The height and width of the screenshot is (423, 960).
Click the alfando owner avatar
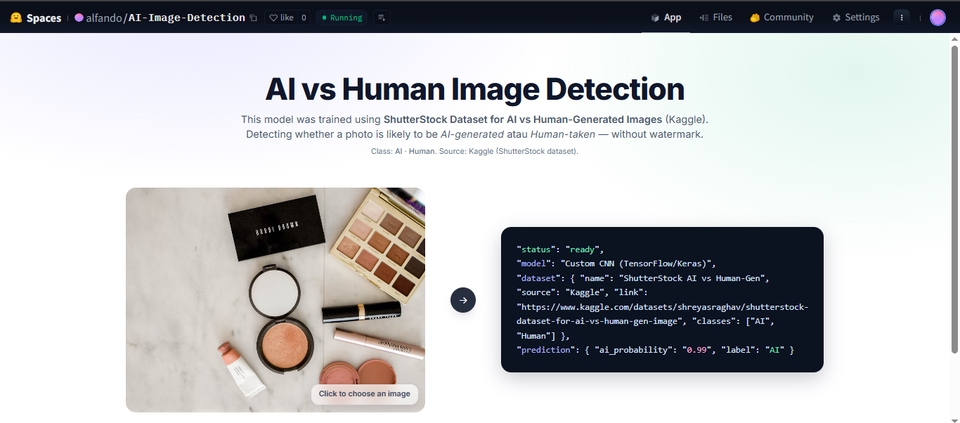tap(79, 18)
